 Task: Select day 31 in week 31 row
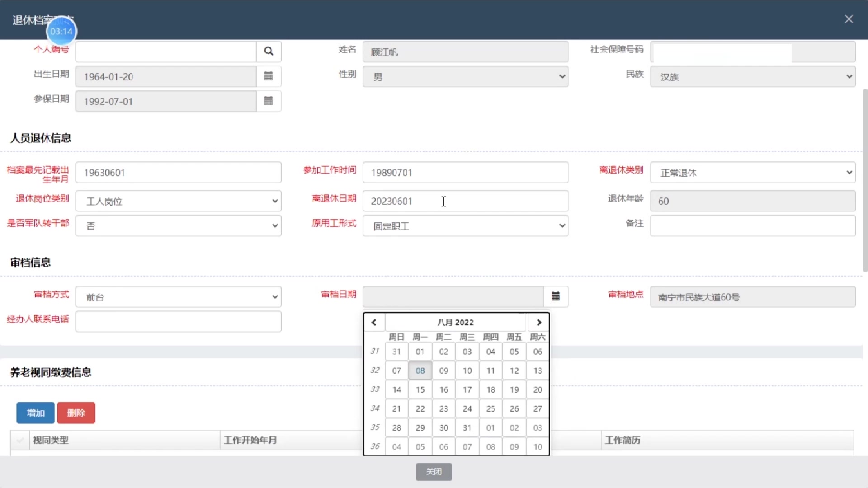coord(396,352)
